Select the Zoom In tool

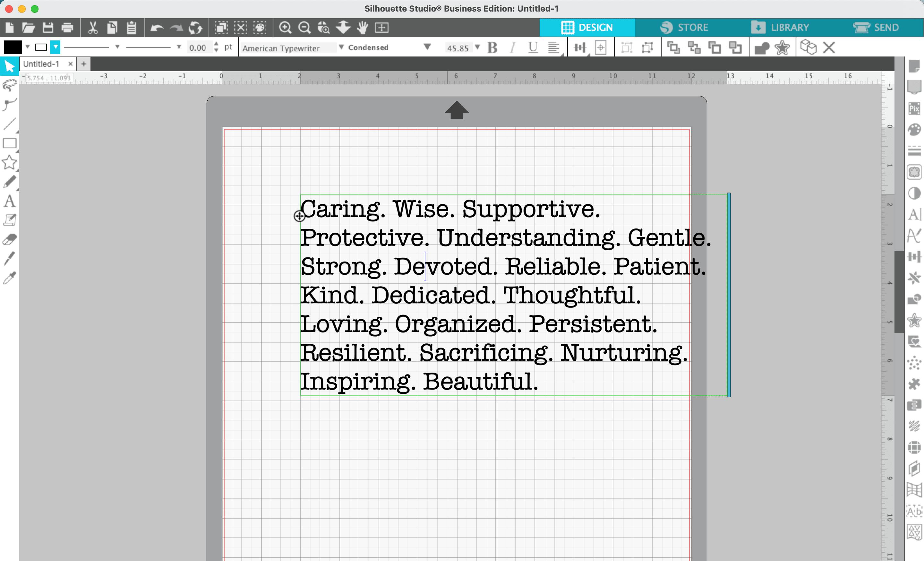pyautogui.click(x=285, y=26)
